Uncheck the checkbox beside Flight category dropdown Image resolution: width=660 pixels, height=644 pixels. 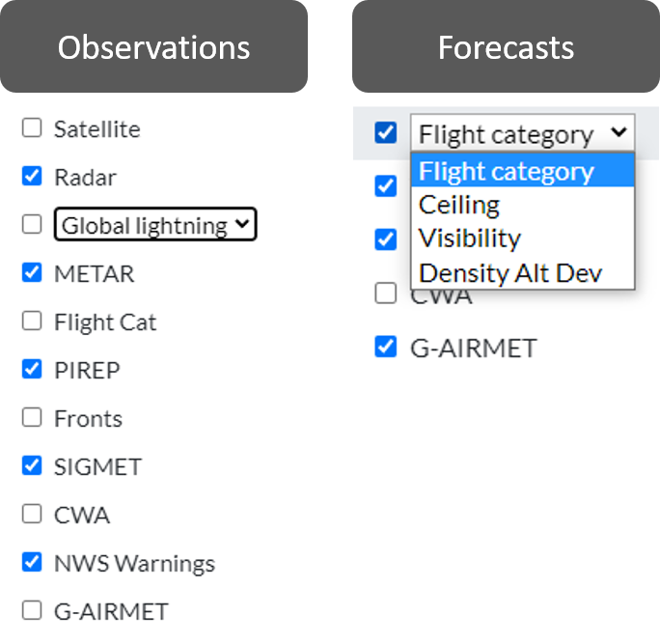tap(386, 133)
